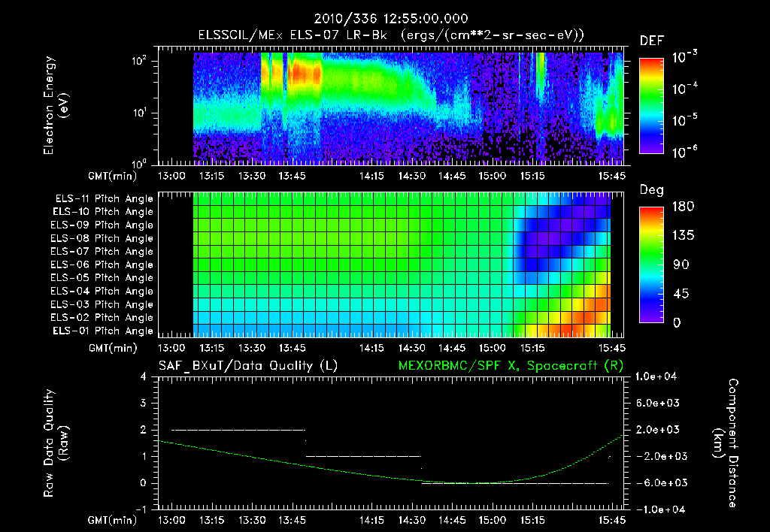Click the 180 value on the Deg scale
The height and width of the screenshot is (532, 770).
[x=683, y=207]
